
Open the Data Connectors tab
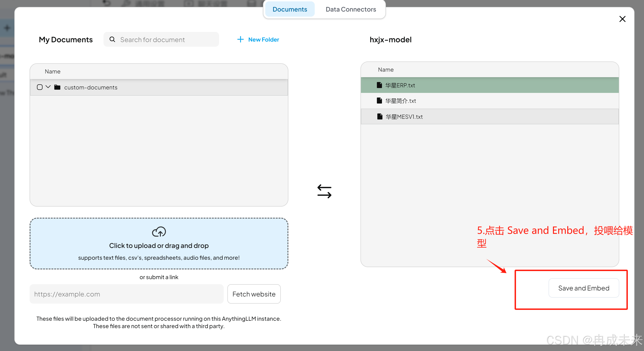tap(351, 9)
